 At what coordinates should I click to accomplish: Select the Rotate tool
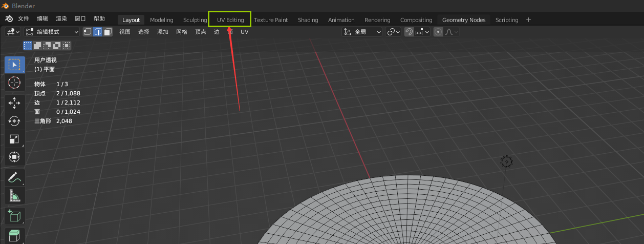point(14,121)
